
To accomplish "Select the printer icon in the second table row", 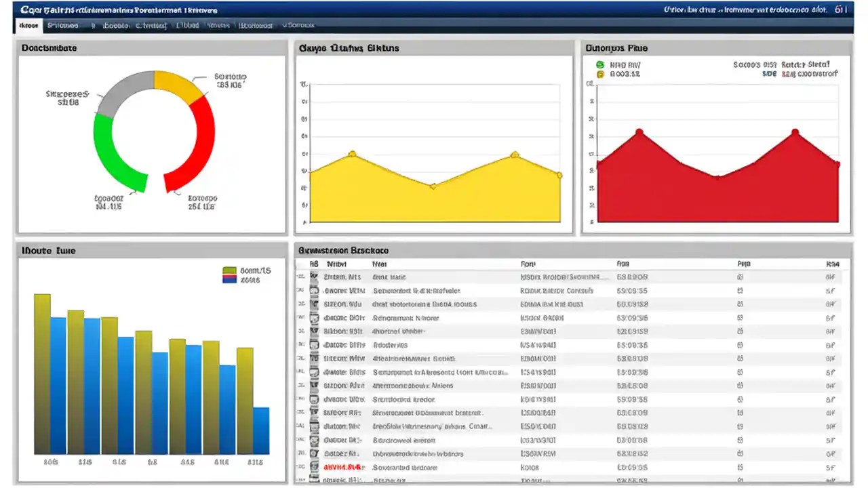I will (314, 290).
